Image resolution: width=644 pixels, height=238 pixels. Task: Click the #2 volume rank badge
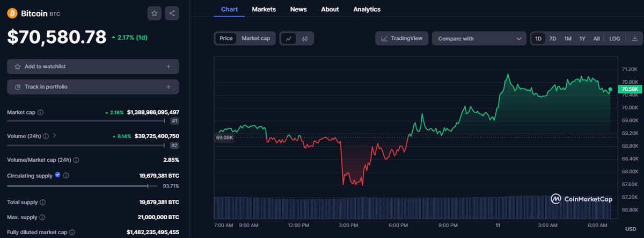tap(174, 146)
